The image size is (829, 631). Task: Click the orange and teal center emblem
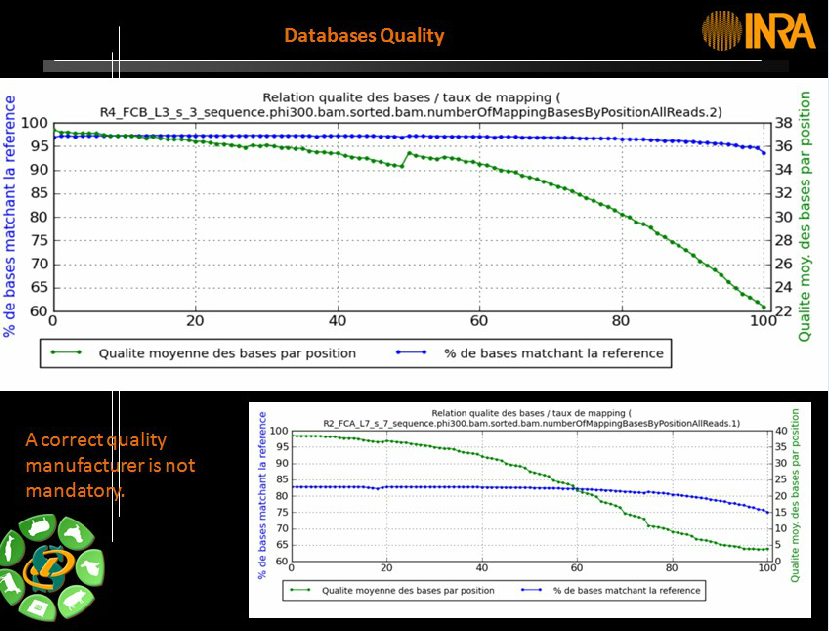tap(48, 568)
